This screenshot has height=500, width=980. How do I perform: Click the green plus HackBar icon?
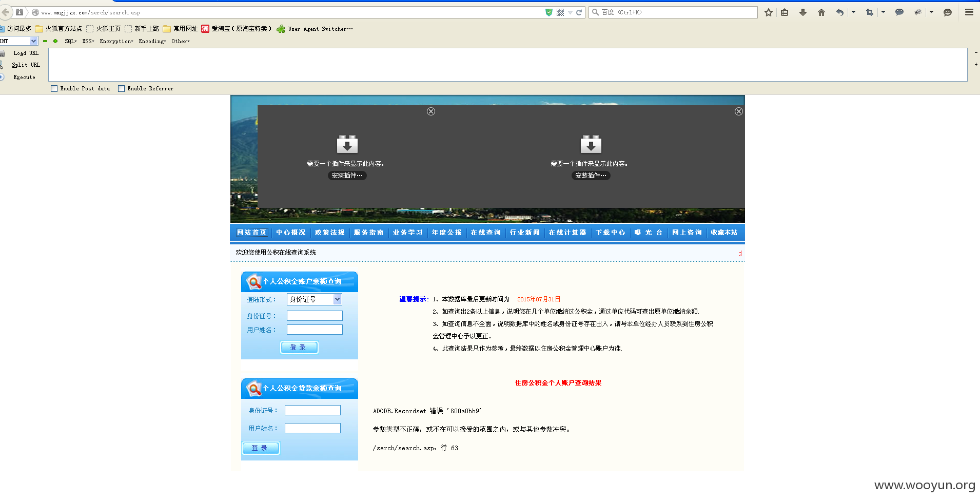55,41
